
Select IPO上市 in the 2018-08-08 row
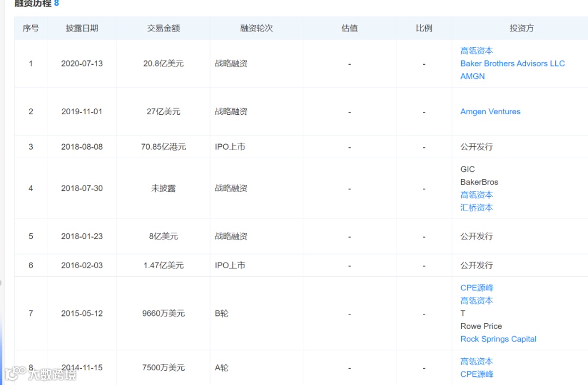[x=230, y=146]
